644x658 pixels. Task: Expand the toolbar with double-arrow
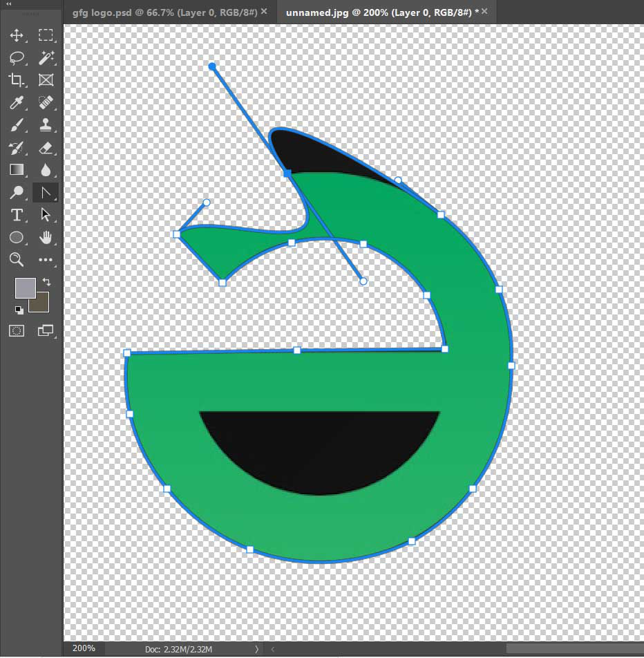pos(8,3)
